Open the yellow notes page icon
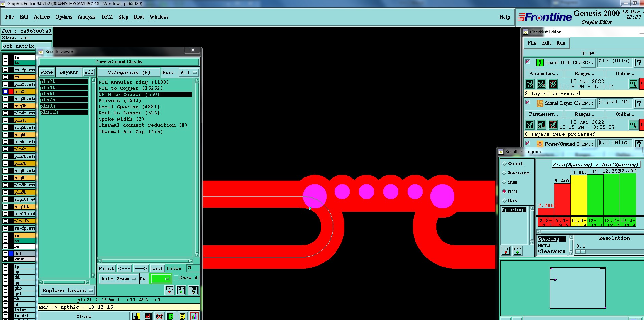This screenshot has width=644, height=320. 182,316
